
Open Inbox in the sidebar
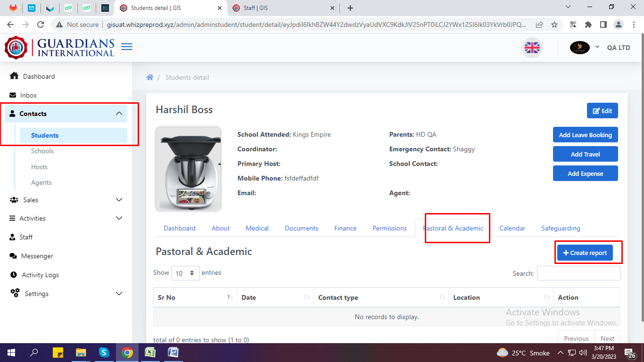pos(28,95)
